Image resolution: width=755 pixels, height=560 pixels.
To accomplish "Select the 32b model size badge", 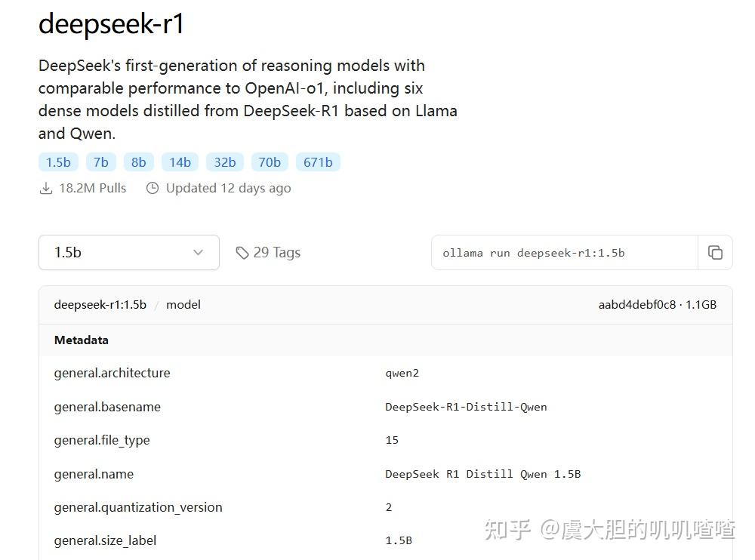I will 224,162.
